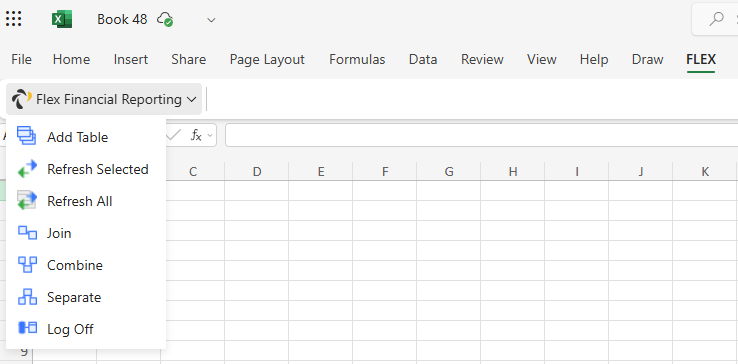Screen dimensions: 738x364
Task: Select column C header
Action: click(x=193, y=171)
